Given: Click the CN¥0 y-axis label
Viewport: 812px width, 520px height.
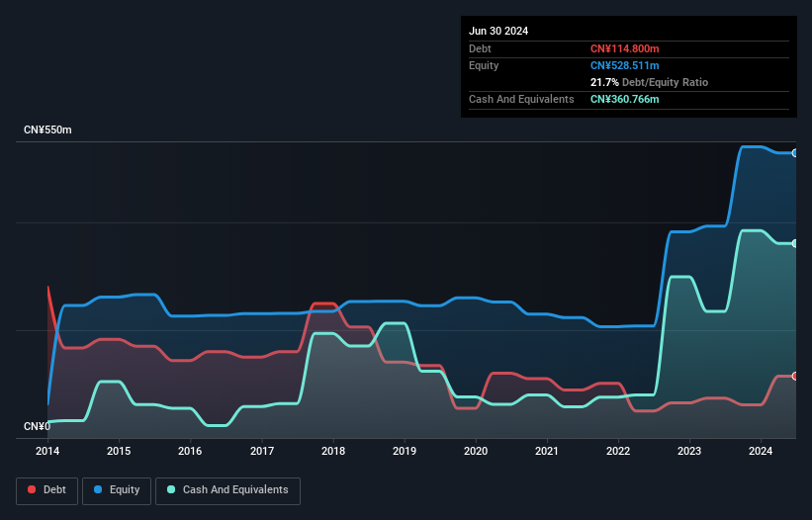Looking at the screenshot, I should [38, 426].
